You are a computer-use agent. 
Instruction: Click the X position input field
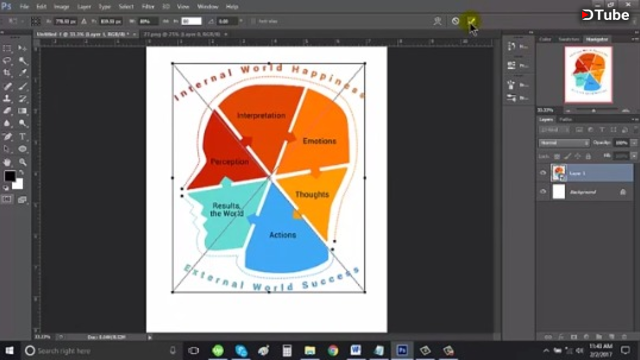point(65,21)
